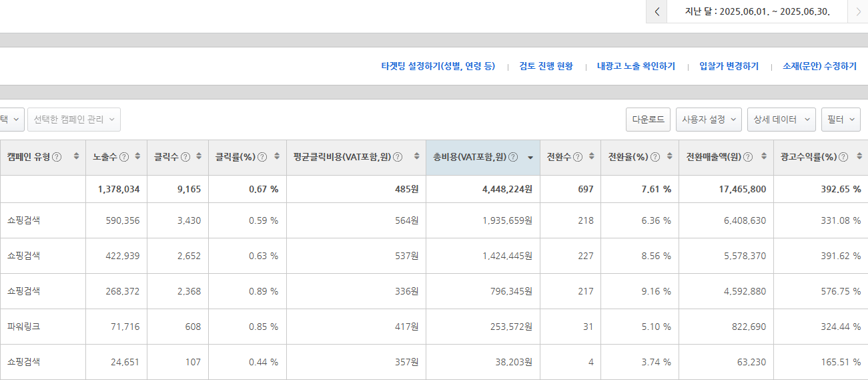Open 타겟팅 설정하기 link

(438, 66)
